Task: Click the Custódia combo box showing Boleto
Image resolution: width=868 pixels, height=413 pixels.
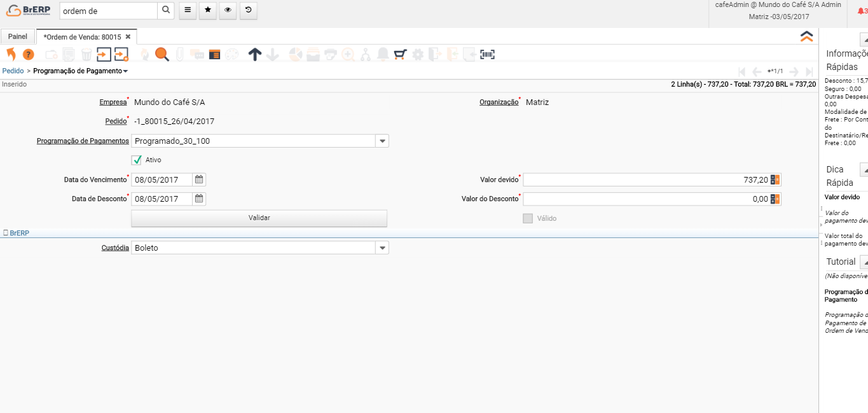Action: point(254,248)
